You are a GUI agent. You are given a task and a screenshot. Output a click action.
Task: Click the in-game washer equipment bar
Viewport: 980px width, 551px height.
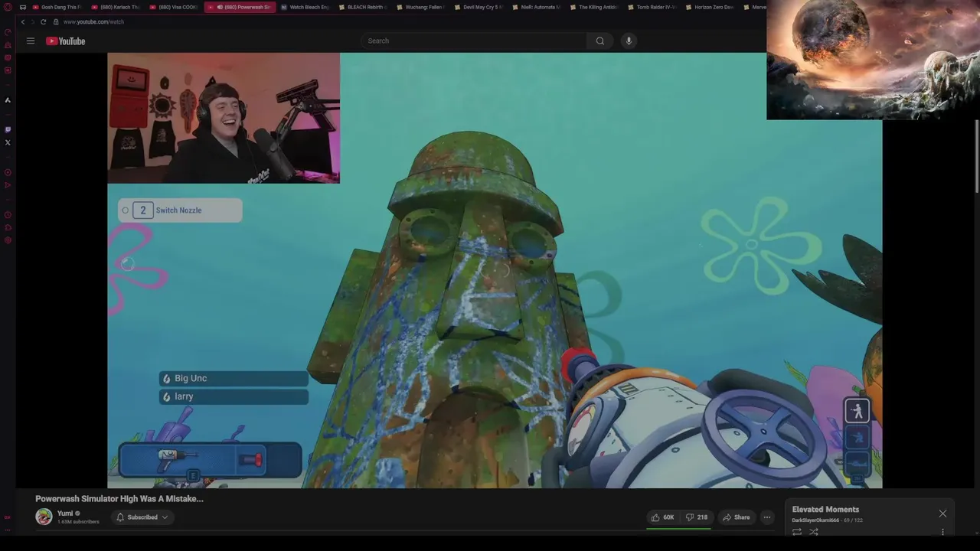[210, 460]
